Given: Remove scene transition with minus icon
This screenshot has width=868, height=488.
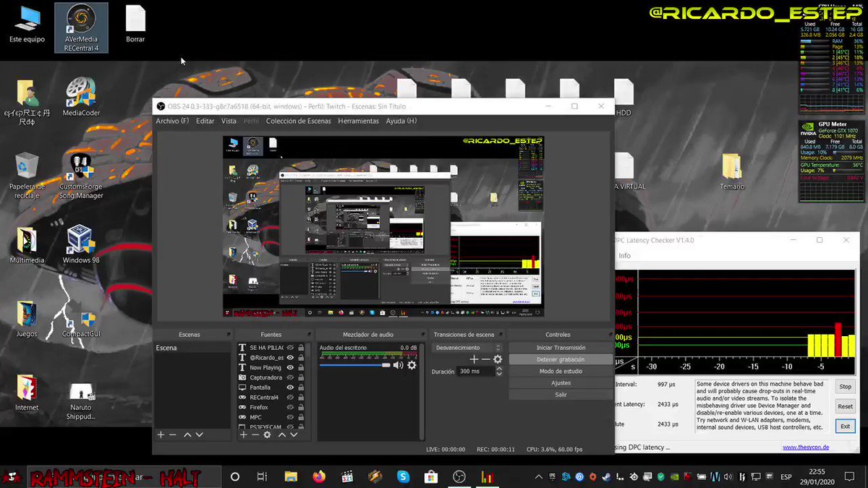Looking at the screenshot, I should pos(486,359).
